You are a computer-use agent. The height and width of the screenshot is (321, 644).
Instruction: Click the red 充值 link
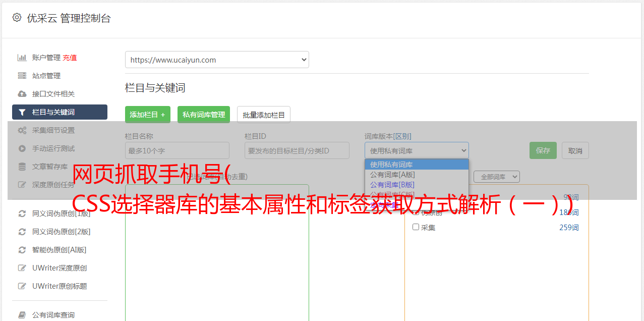70,58
